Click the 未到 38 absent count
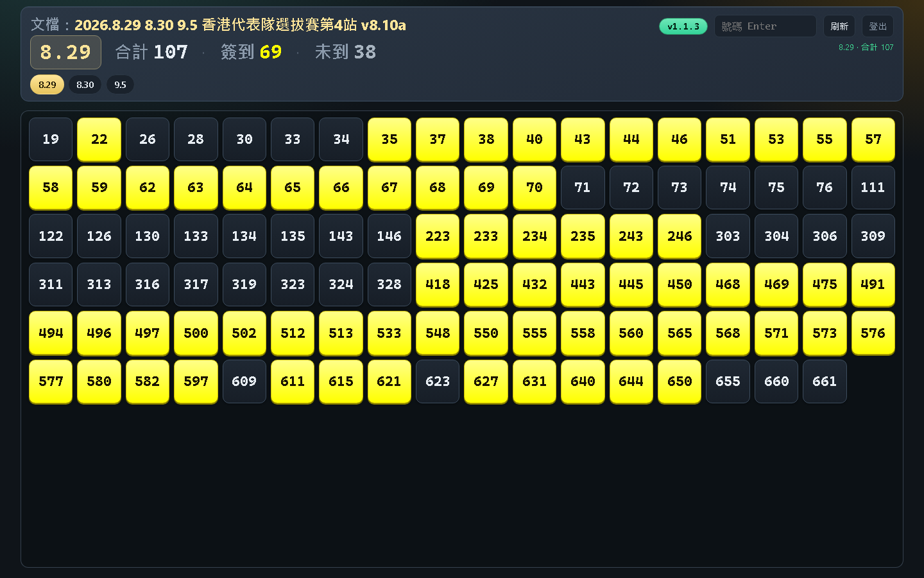The width and height of the screenshot is (924, 578). 345,52
